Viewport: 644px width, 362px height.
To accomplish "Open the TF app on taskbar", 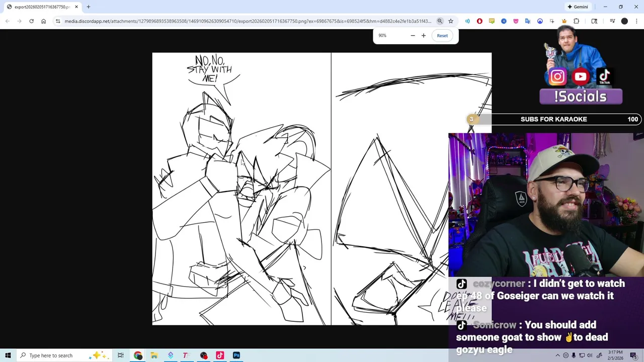I will click(x=185, y=355).
